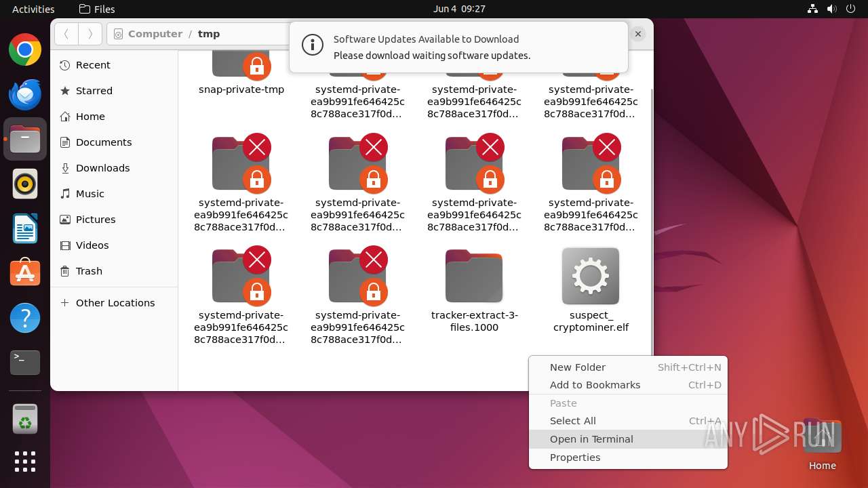This screenshot has width=868, height=488.
Task: Click the info icon in the update notification
Action: 312,45
